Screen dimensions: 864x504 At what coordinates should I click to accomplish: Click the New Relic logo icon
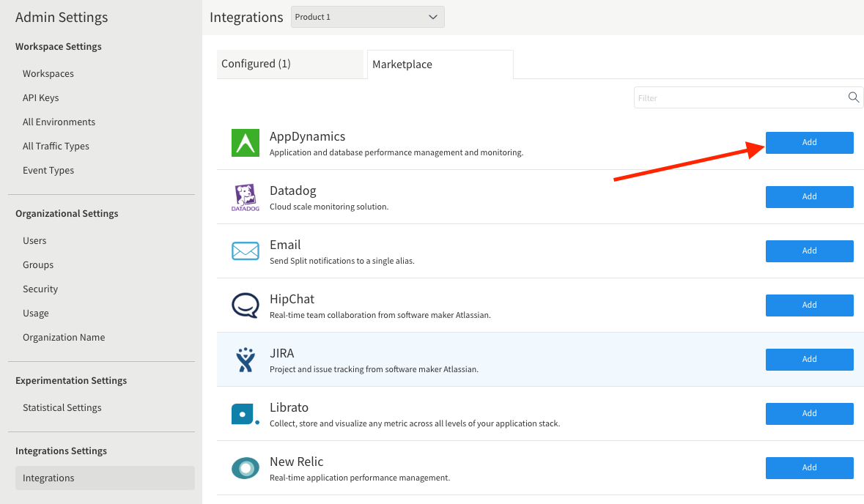[245, 468]
